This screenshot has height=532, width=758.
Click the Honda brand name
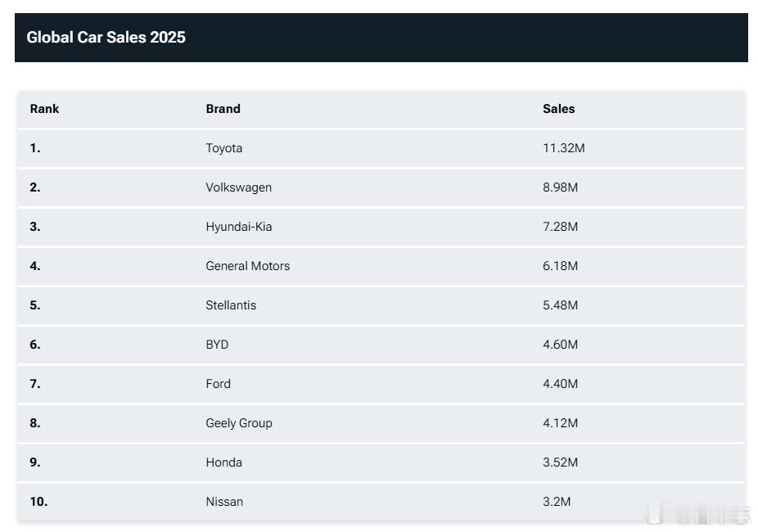(223, 462)
